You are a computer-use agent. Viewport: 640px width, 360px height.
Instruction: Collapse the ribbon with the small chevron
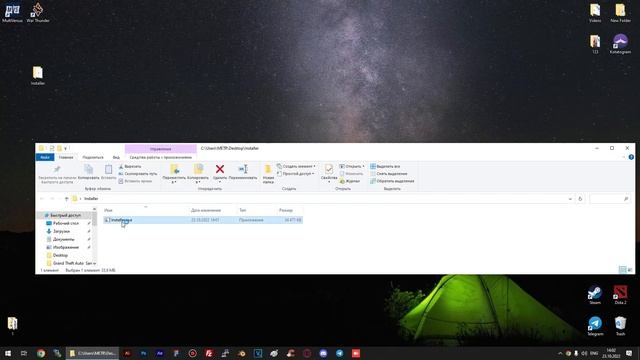pyautogui.click(x=624, y=158)
